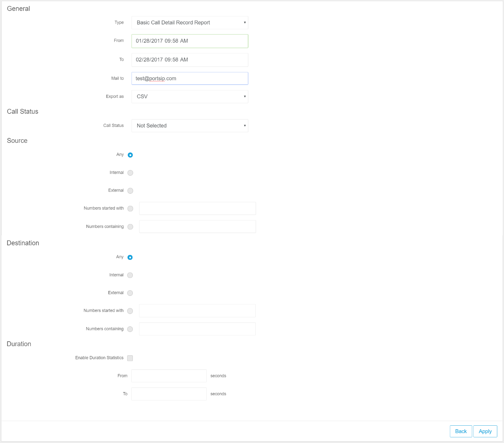Expand the Export as CSV dropdown

190,97
